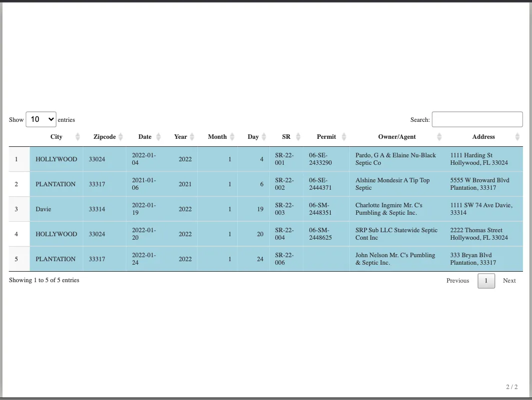Click SR-22-001 cell
The image size is (532, 400).
click(286, 159)
